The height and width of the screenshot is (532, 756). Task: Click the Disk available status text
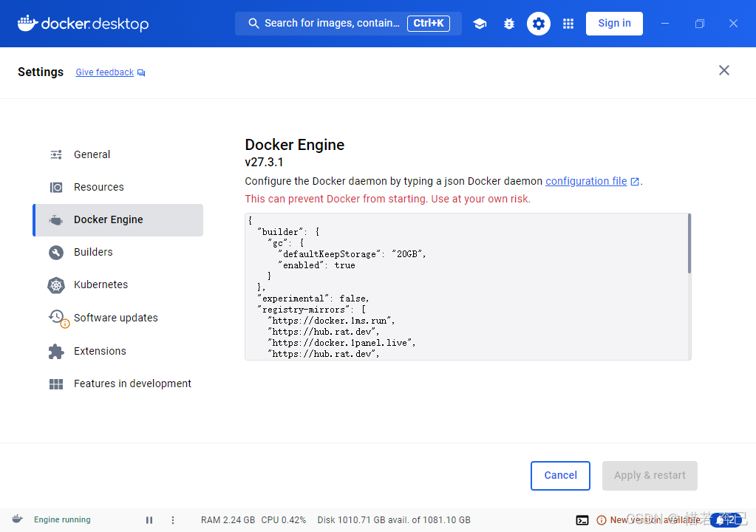tap(394, 520)
